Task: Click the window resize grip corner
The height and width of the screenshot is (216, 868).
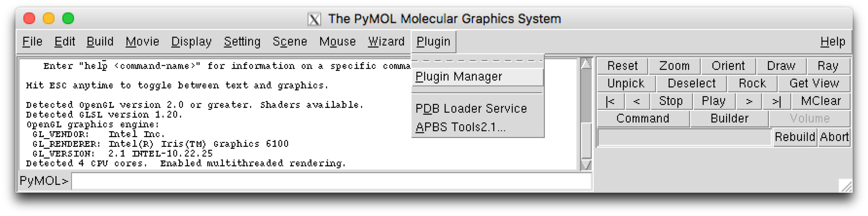Action: (x=845, y=186)
